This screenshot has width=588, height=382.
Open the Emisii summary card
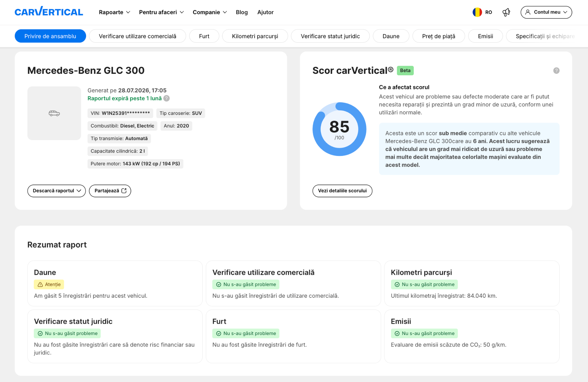click(472, 336)
